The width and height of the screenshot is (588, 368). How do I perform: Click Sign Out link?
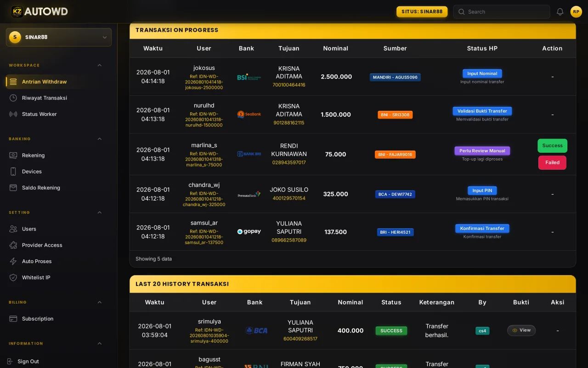(28, 362)
